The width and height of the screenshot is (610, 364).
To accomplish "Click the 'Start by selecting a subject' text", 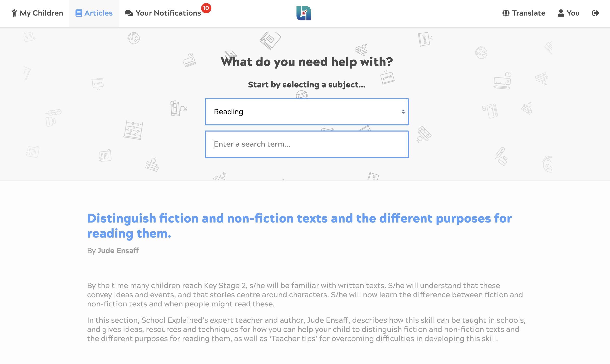I will [307, 85].
